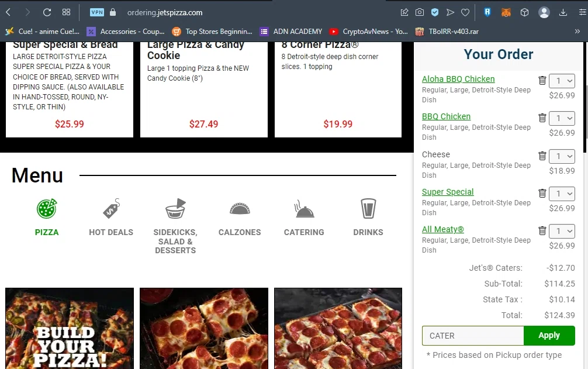Add page to bookmarks heart icon
This screenshot has height=369, width=588.
pyautogui.click(x=465, y=12)
